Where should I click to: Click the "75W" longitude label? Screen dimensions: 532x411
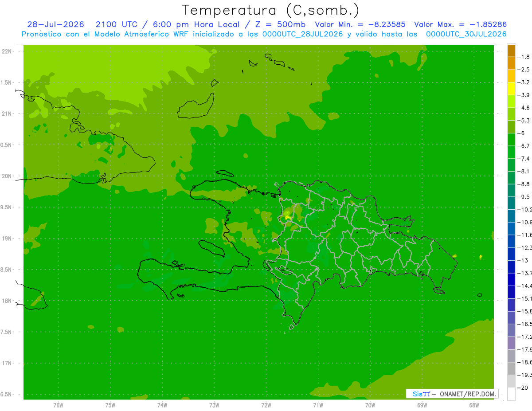pyautogui.click(x=110, y=405)
